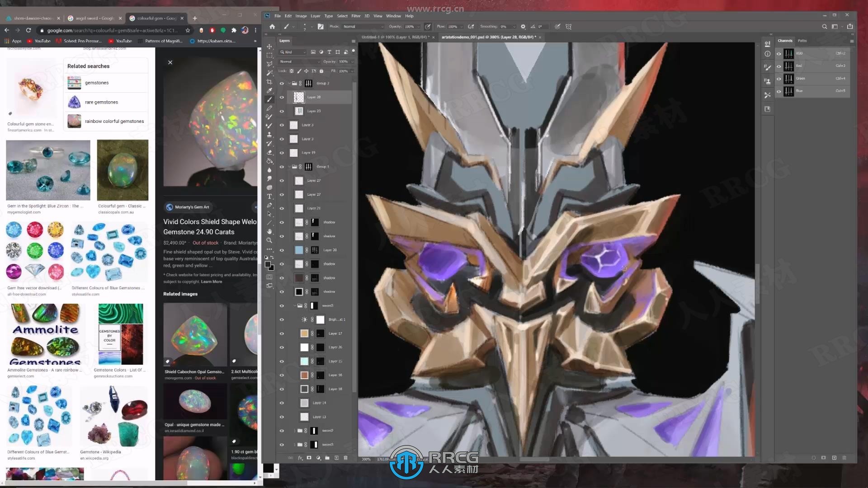The height and width of the screenshot is (488, 868).
Task: Collapse Group 1 folder chevron
Action: (x=289, y=167)
